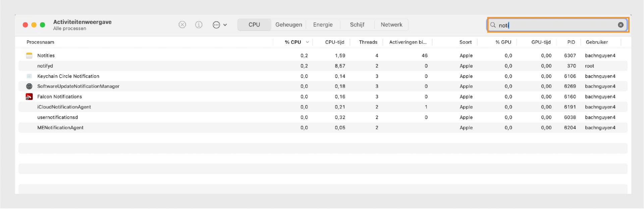
Task: Click the Activeringen value 46
Action: point(425,55)
